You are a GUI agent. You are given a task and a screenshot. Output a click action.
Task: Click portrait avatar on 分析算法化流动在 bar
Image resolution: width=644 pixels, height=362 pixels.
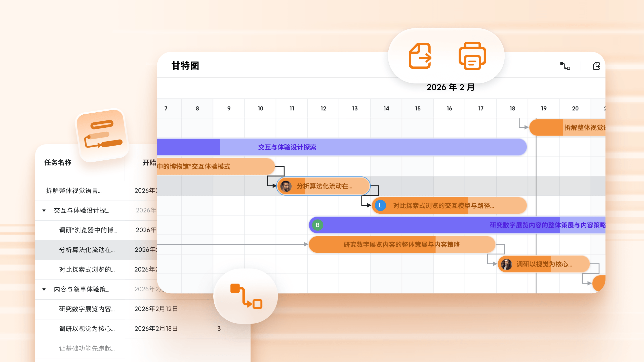pos(286,186)
